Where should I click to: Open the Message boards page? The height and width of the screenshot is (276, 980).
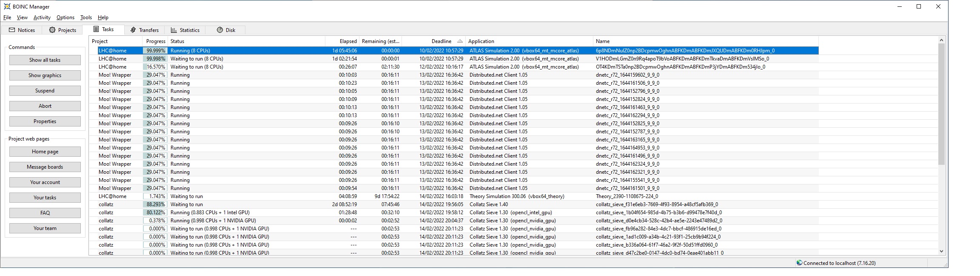point(45,167)
